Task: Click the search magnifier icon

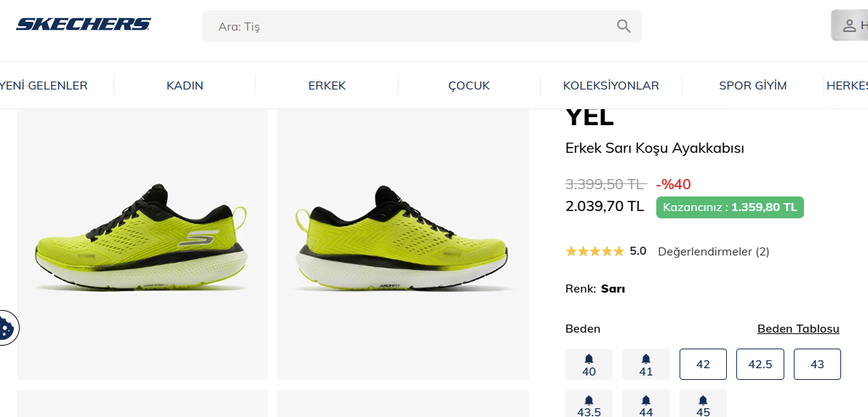Action: [624, 26]
